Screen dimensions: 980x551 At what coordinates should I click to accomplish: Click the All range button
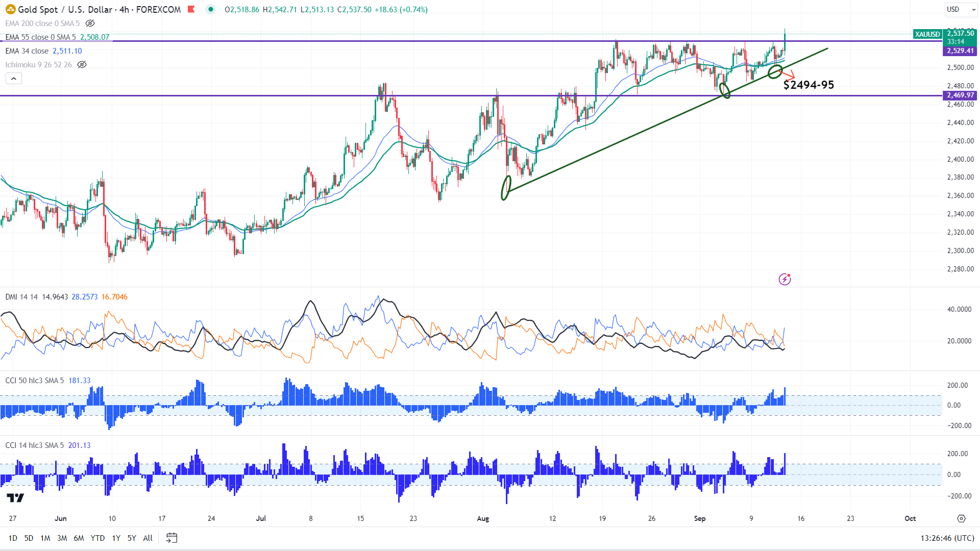(148, 538)
